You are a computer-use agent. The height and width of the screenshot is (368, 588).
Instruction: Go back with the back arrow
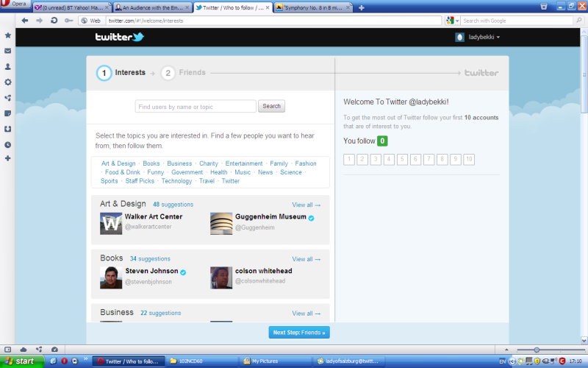pyautogui.click(x=25, y=21)
